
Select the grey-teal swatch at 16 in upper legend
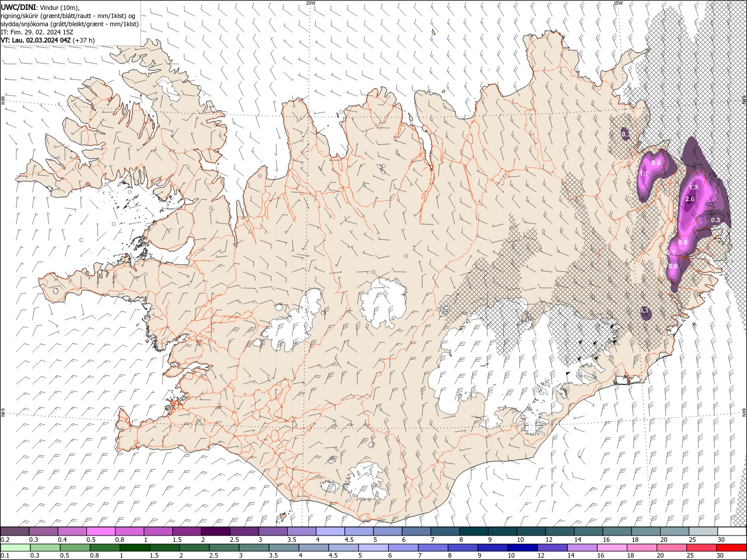(x=617, y=531)
